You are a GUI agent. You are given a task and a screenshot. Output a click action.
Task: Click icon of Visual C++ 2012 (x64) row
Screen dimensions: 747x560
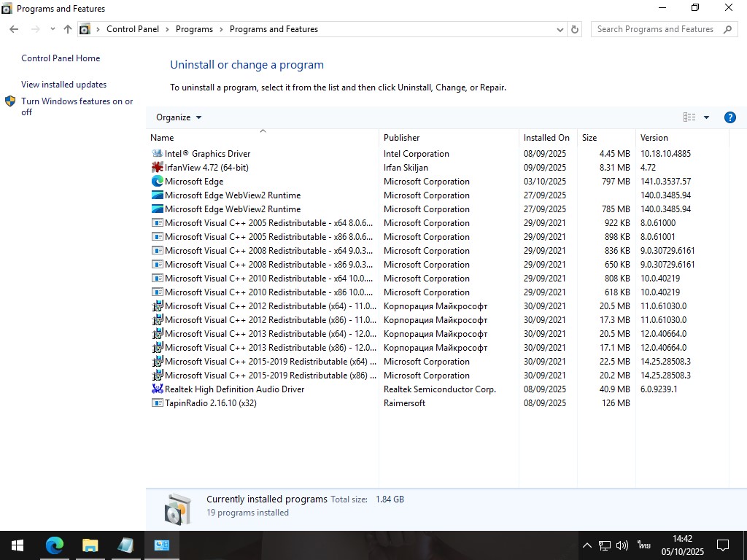point(158,306)
